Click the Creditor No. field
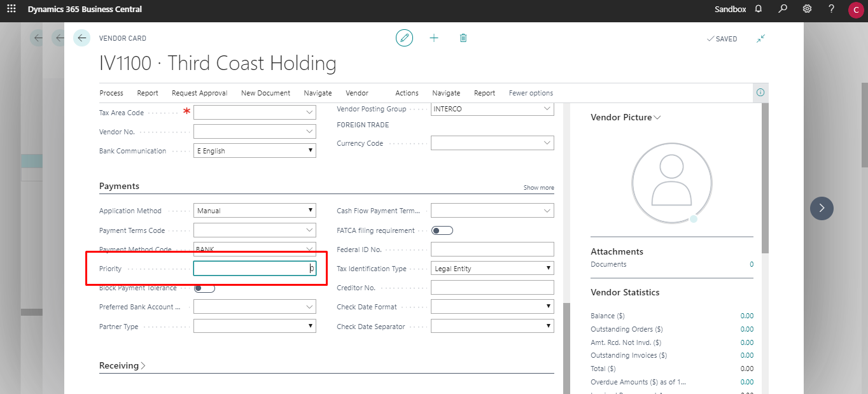The image size is (868, 394). click(493, 288)
